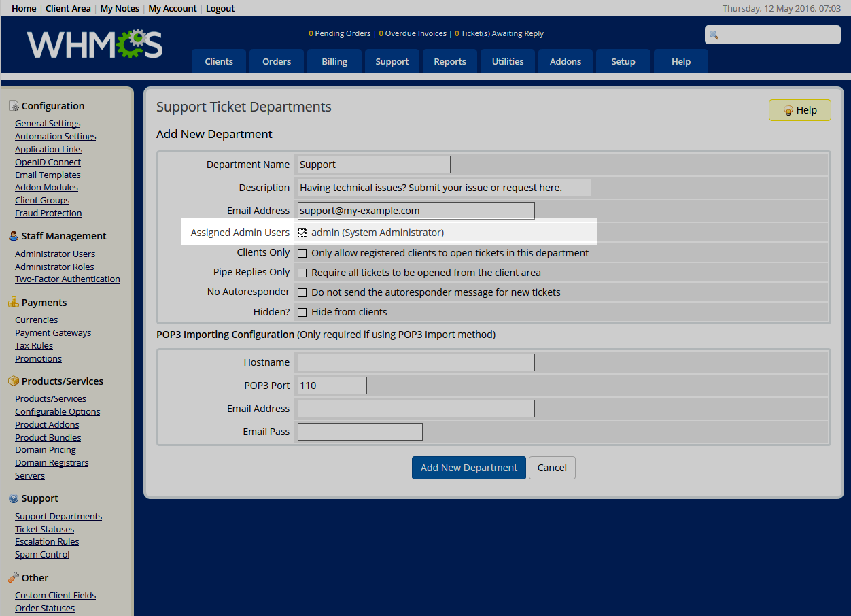Open Automation Settings link
851x616 pixels.
click(56, 137)
